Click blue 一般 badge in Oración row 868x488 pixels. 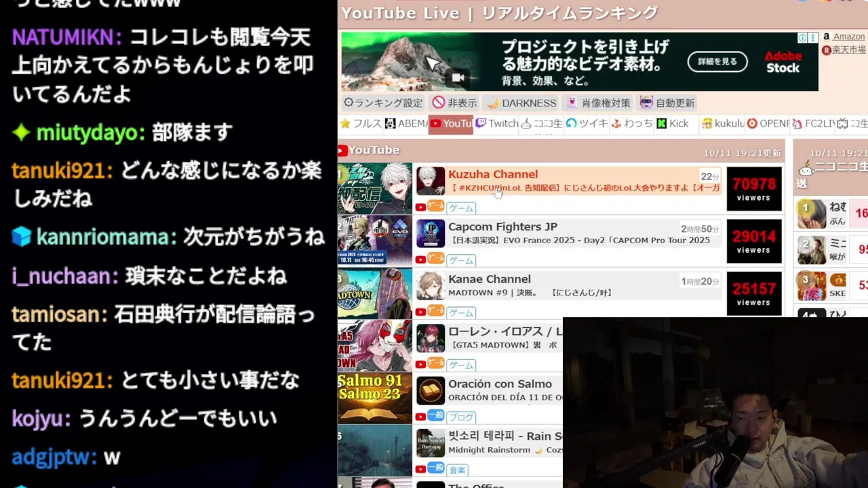point(435,415)
